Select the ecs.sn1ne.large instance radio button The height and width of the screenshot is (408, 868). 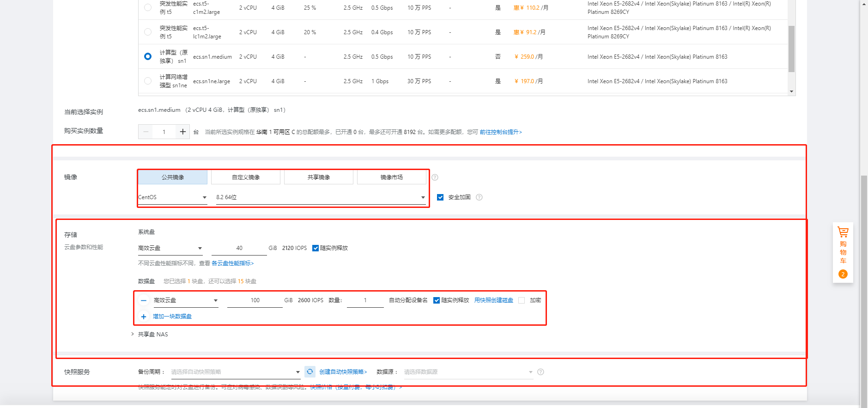point(148,81)
